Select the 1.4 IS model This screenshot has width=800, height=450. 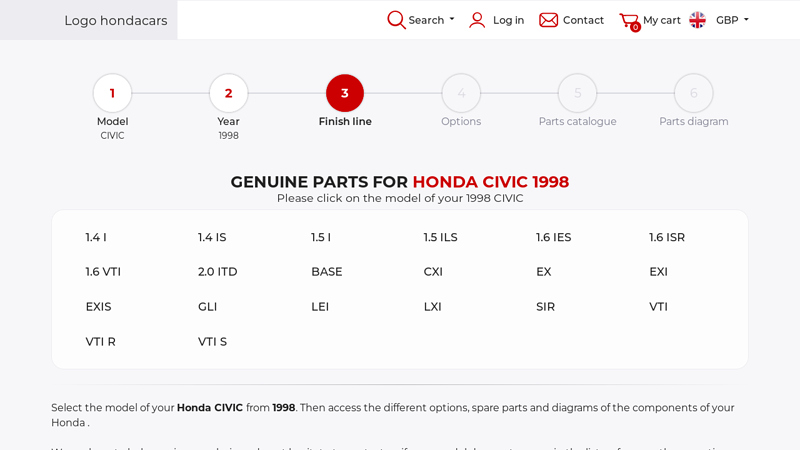point(212,237)
